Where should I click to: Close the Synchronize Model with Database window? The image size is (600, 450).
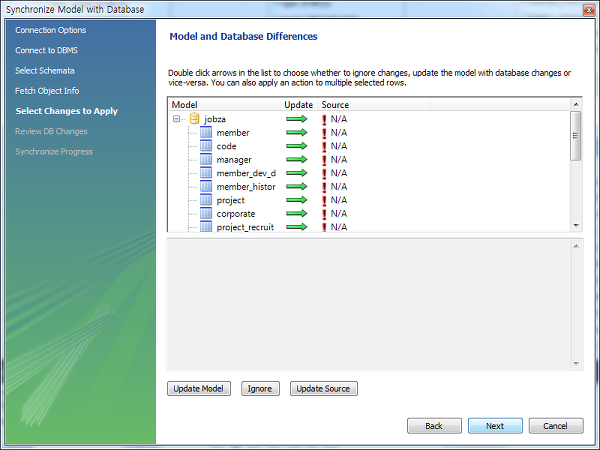(589, 10)
